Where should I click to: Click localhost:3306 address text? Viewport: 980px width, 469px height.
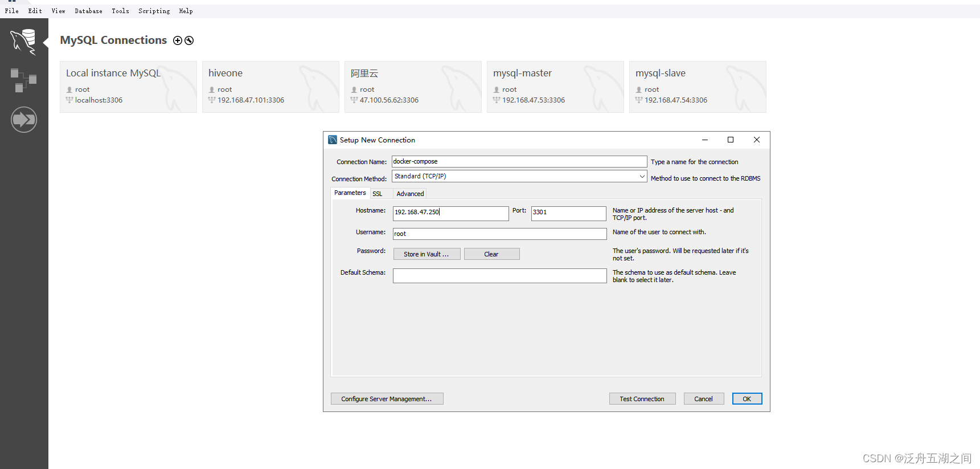point(99,100)
